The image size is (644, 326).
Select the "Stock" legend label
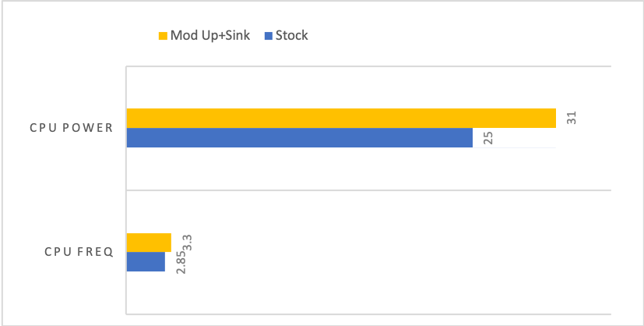point(292,36)
